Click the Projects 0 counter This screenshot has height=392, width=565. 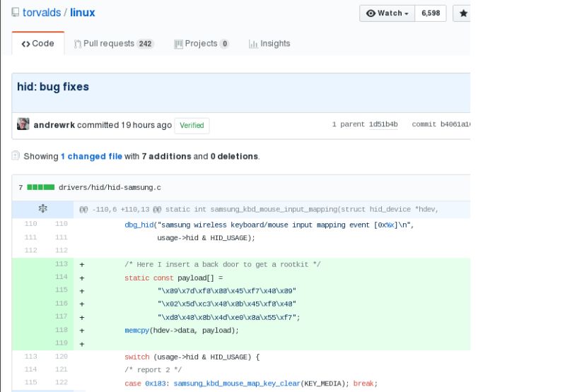click(224, 44)
